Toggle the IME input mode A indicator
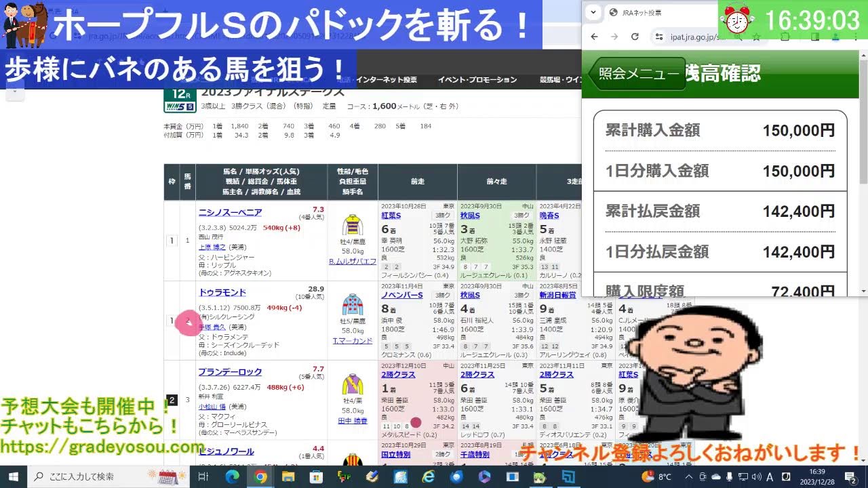868x488 pixels. 771,476
